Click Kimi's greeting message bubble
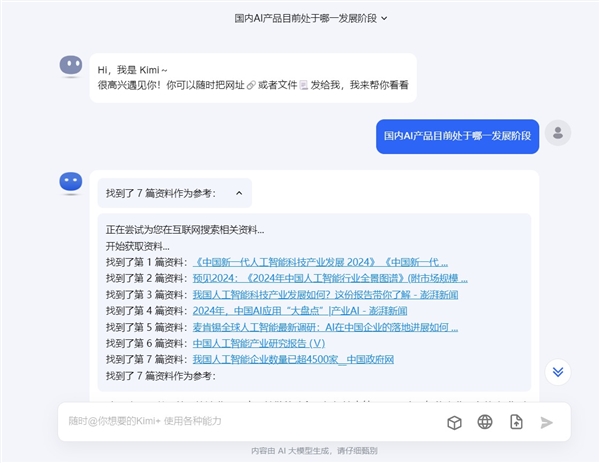Image resolution: width=600 pixels, height=463 pixels. click(252, 77)
